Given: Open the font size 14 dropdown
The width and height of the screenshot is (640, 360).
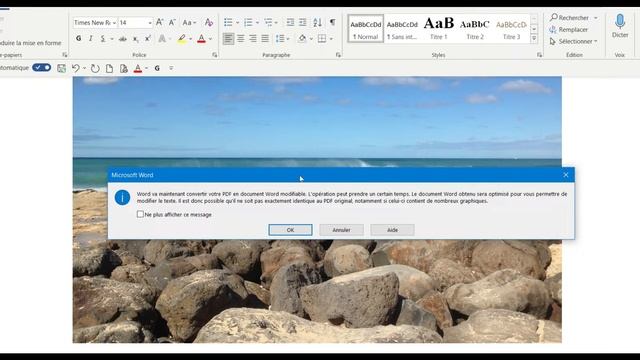Looking at the screenshot, I should pyautogui.click(x=149, y=23).
